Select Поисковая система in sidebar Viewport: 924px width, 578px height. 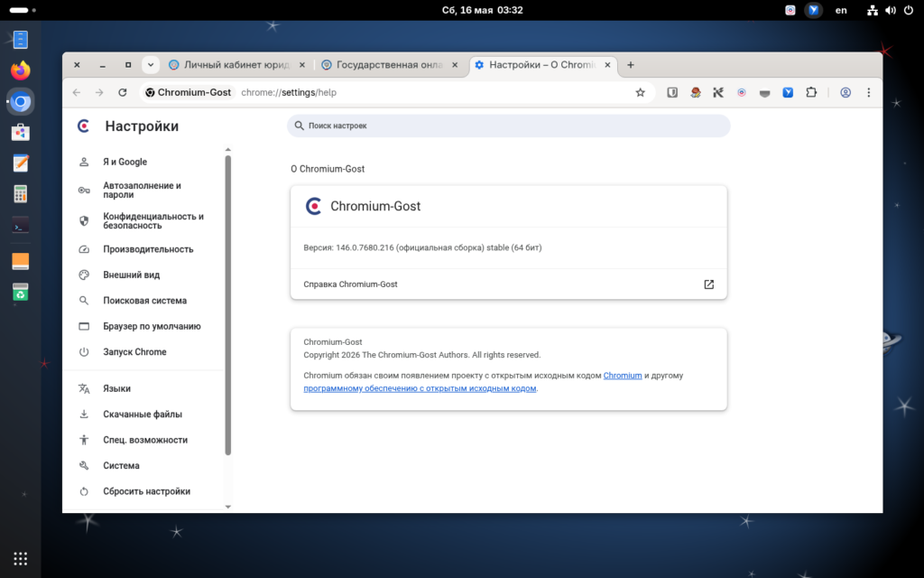tap(144, 300)
